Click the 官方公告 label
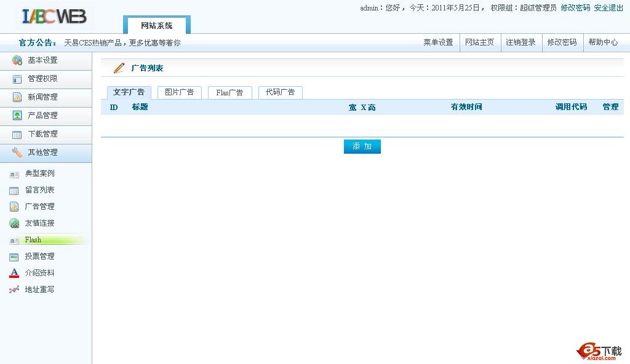 pos(38,42)
